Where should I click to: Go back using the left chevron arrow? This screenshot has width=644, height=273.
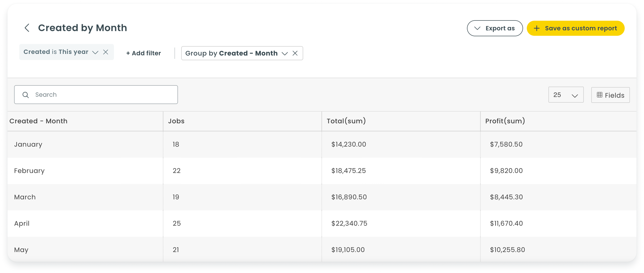pos(27,28)
